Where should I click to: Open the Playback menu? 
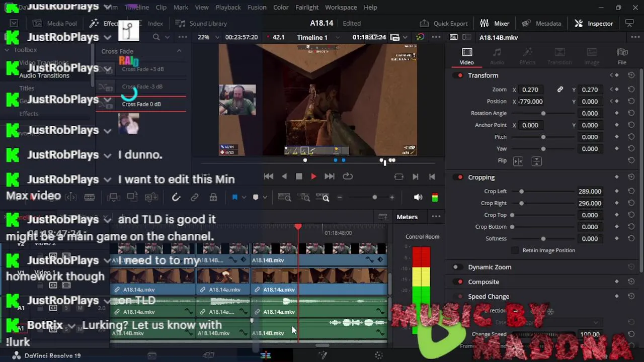pos(228,7)
